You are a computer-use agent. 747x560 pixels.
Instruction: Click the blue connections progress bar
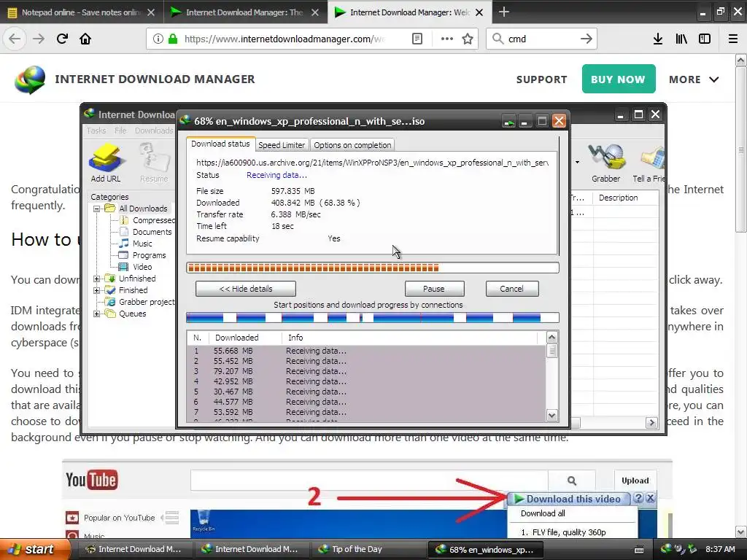373,318
